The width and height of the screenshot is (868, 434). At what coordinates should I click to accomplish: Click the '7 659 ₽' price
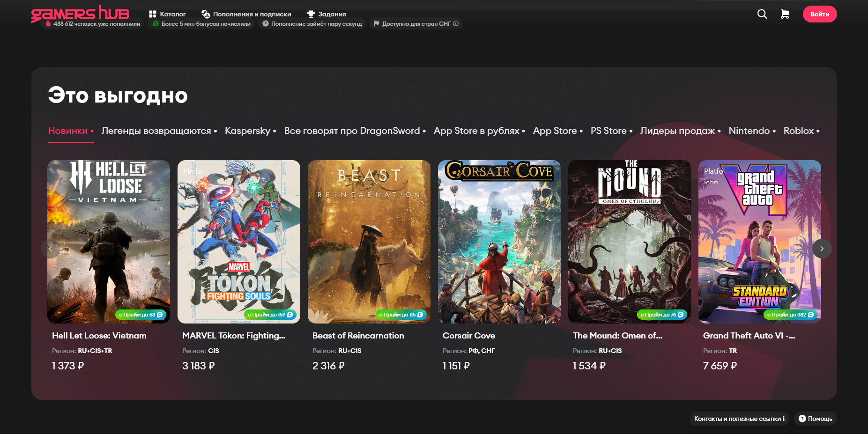click(720, 366)
